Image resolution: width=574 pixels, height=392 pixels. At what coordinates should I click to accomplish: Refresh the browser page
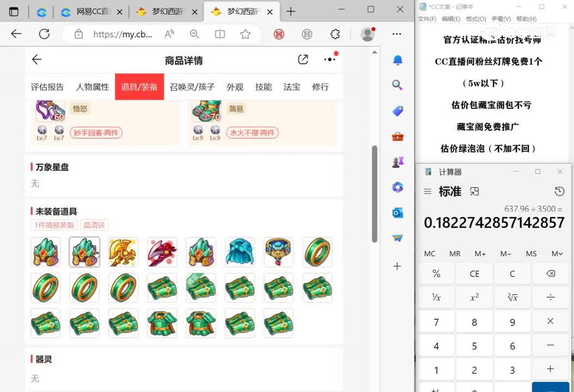pyautogui.click(x=44, y=34)
